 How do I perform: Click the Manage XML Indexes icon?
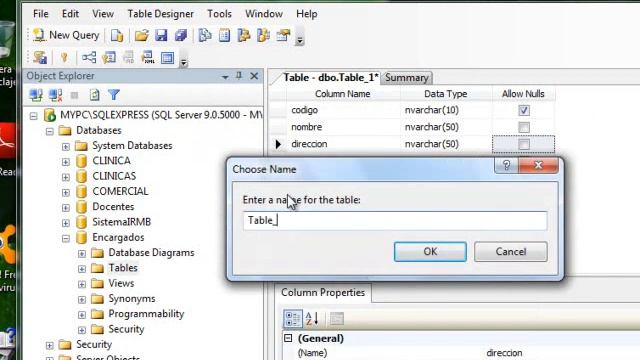(x=148, y=58)
